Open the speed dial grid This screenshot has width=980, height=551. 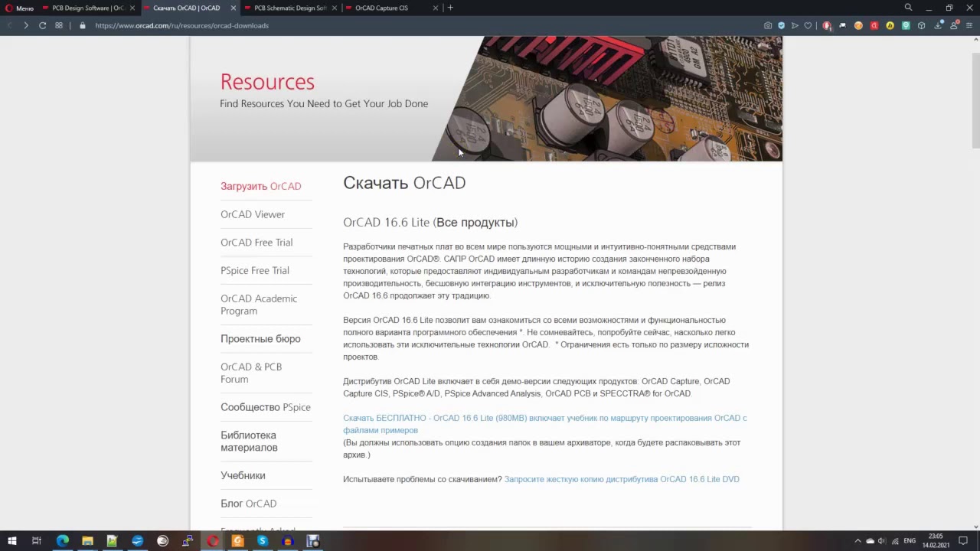[x=59, y=25]
